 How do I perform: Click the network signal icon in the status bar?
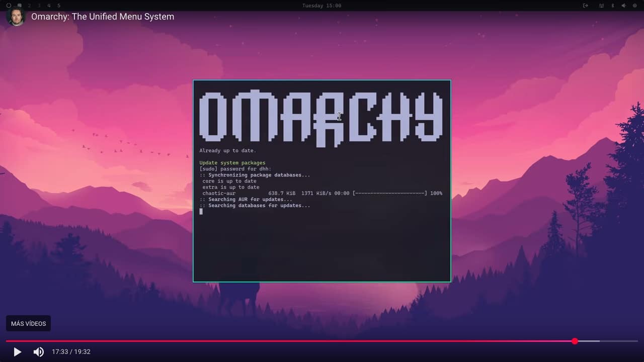pos(601,6)
